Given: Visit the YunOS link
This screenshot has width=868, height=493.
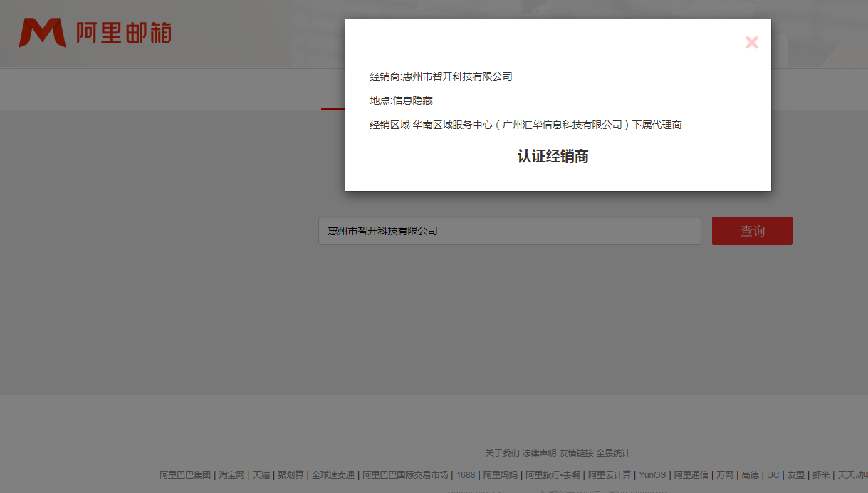Looking at the screenshot, I should coord(652,475).
